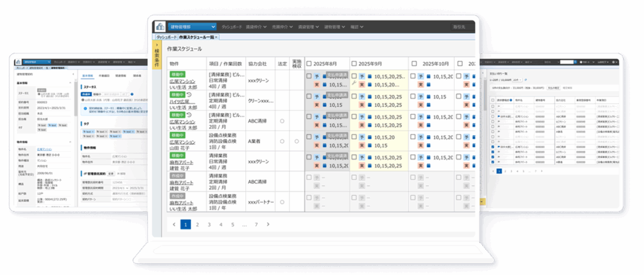Check the 2025年8月 column header checkbox
644x275 pixels.
[x=308, y=63]
